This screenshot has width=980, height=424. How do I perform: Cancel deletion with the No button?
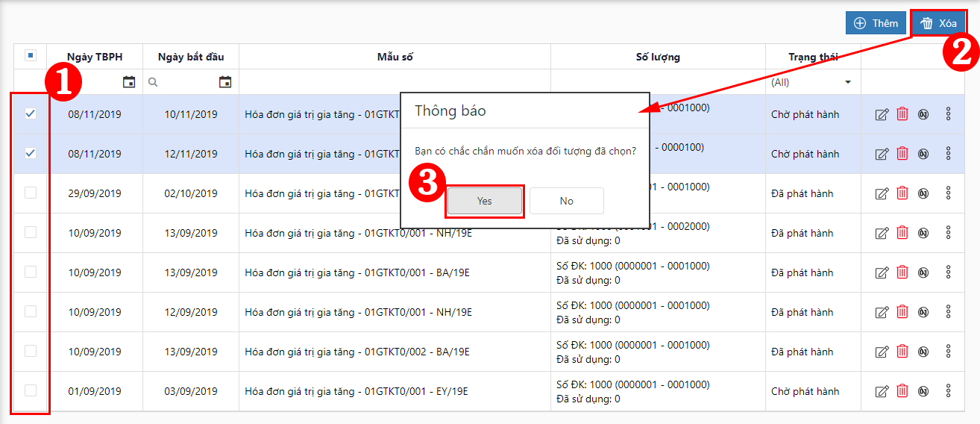[x=567, y=201]
